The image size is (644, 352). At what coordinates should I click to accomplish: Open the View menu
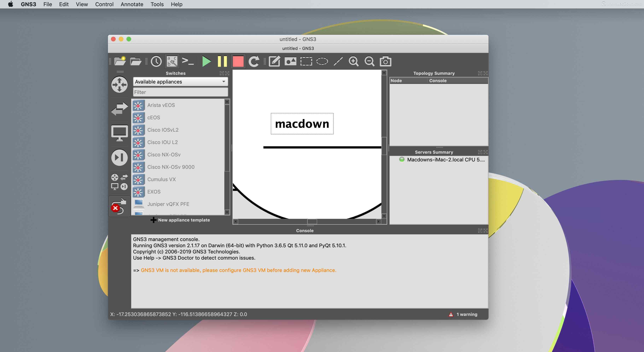coord(82,4)
